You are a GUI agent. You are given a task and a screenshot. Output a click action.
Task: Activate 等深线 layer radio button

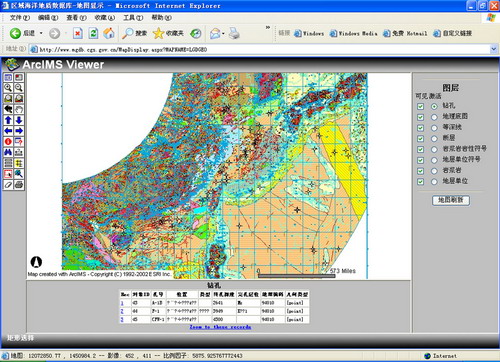click(x=434, y=128)
